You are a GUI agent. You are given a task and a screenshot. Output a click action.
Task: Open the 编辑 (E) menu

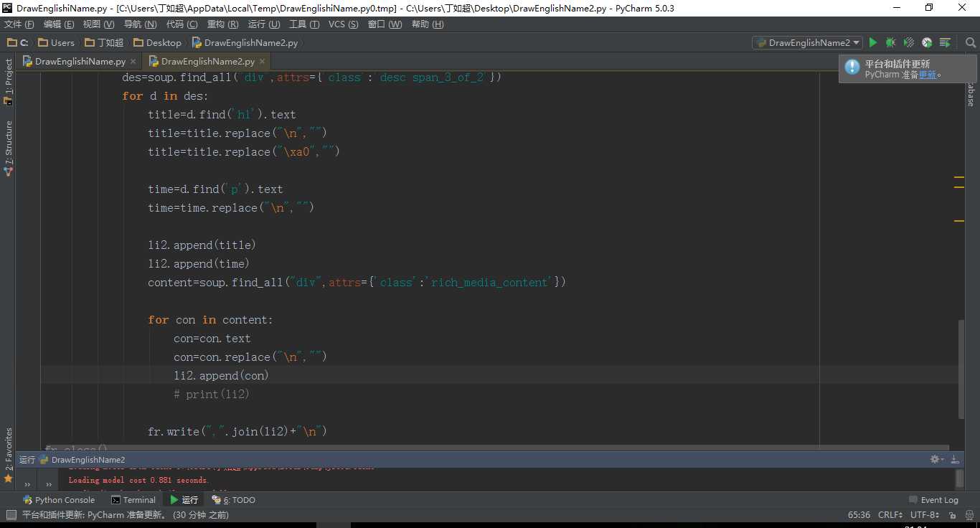click(59, 24)
